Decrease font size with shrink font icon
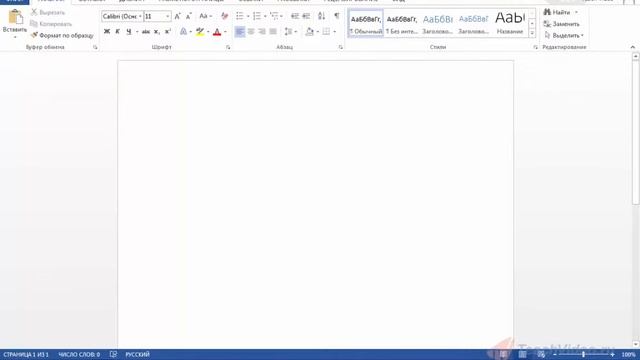 tap(188, 16)
